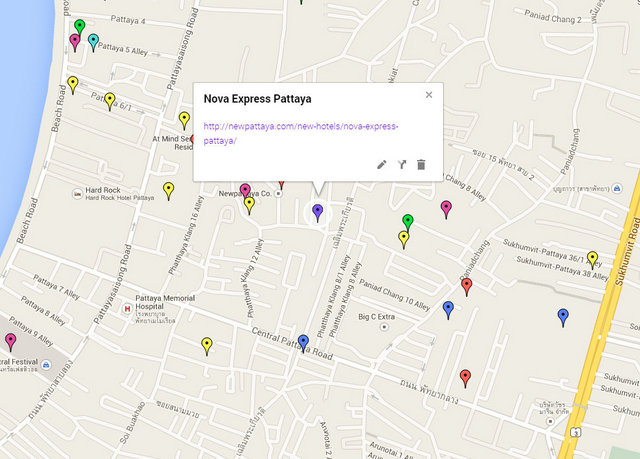
Task: Click the Soi Buakhao label
Action: (132, 423)
